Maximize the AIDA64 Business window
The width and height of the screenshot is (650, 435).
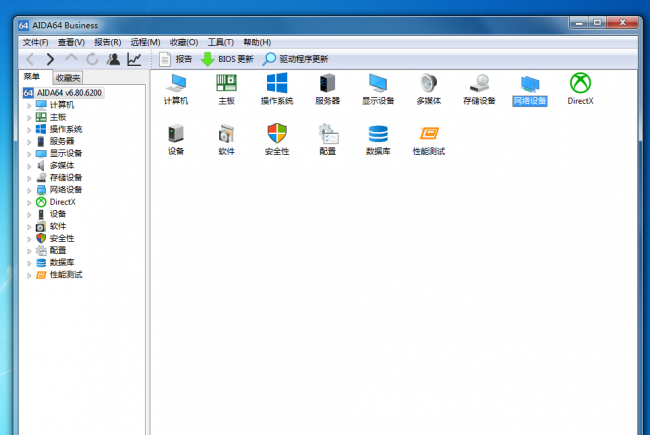597,22
